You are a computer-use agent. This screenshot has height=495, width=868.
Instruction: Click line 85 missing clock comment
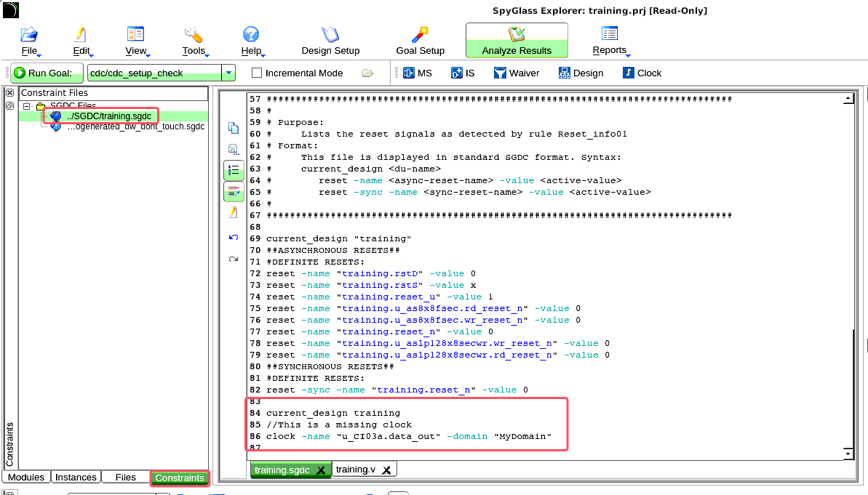point(339,424)
